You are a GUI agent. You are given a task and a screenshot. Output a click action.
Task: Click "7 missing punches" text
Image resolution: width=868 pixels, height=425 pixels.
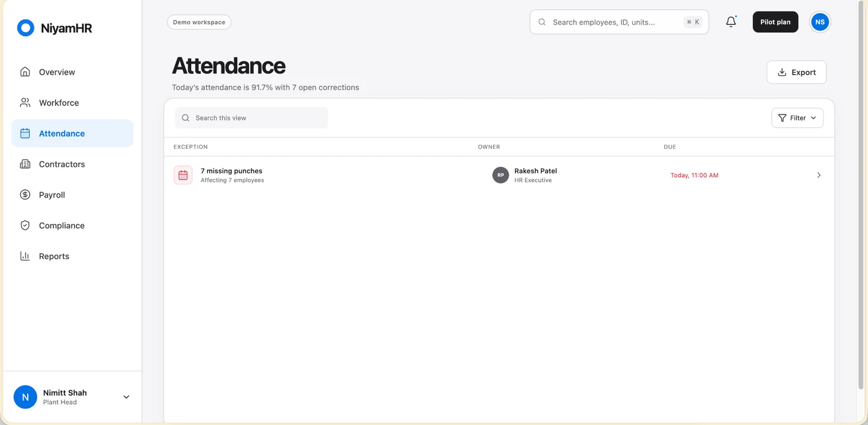231,171
